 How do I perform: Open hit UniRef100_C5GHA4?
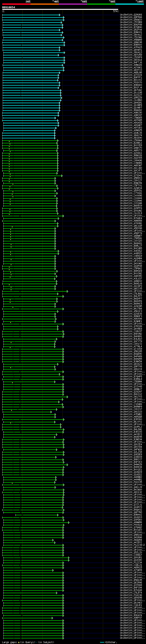tap(131, 140)
